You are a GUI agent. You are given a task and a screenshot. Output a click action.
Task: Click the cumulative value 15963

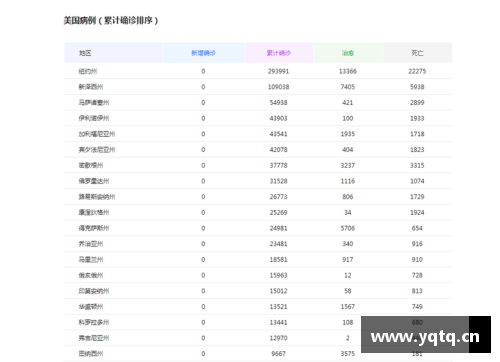[x=279, y=275]
